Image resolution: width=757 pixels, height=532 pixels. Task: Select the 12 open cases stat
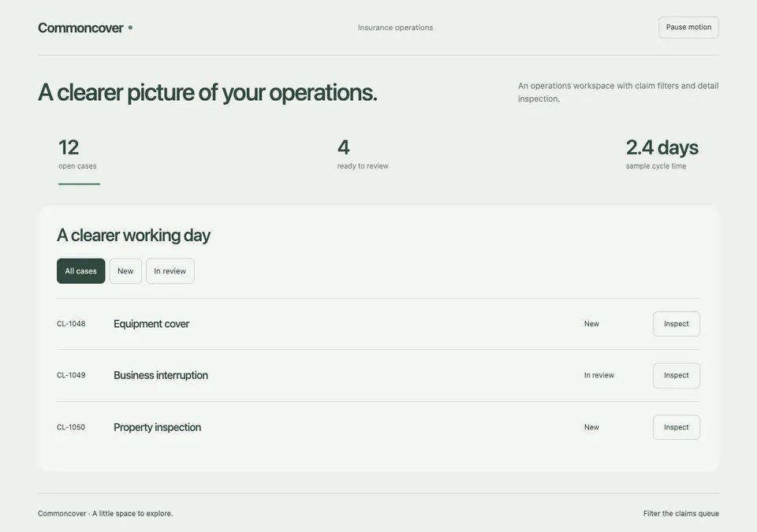[79, 160]
